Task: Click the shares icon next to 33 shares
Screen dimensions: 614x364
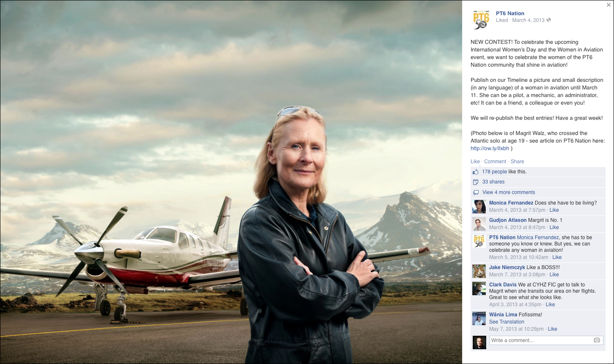Action: pyautogui.click(x=476, y=182)
